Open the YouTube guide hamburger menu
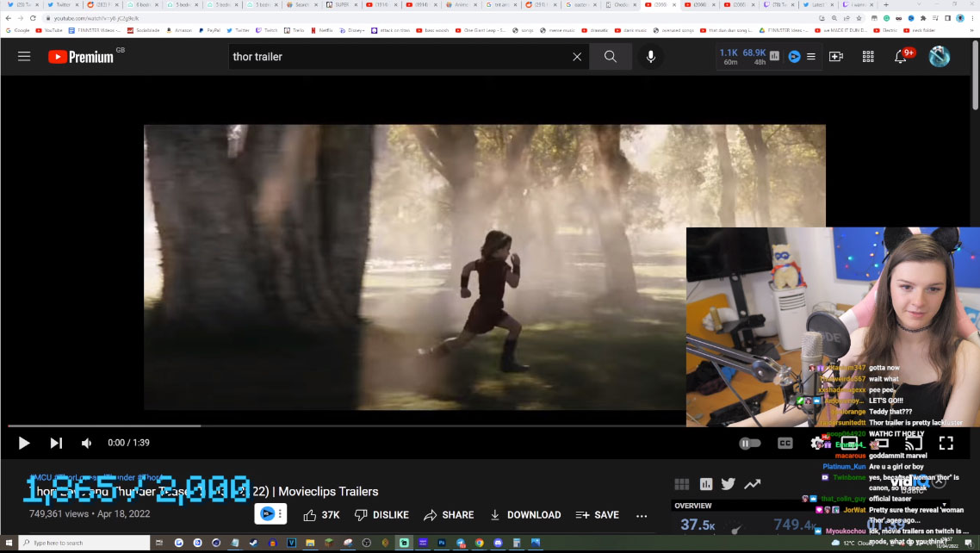The width and height of the screenshot is (980, 553). (x=24, y=57)
